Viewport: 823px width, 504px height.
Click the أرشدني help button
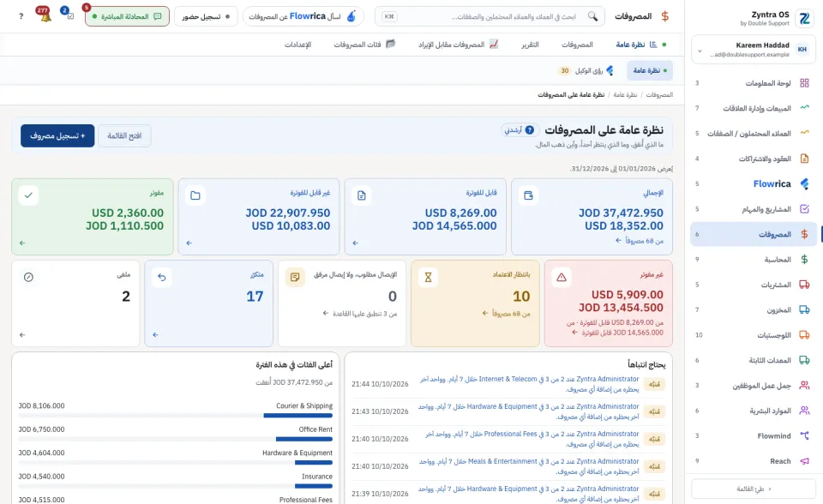click(x=520, y=130)
